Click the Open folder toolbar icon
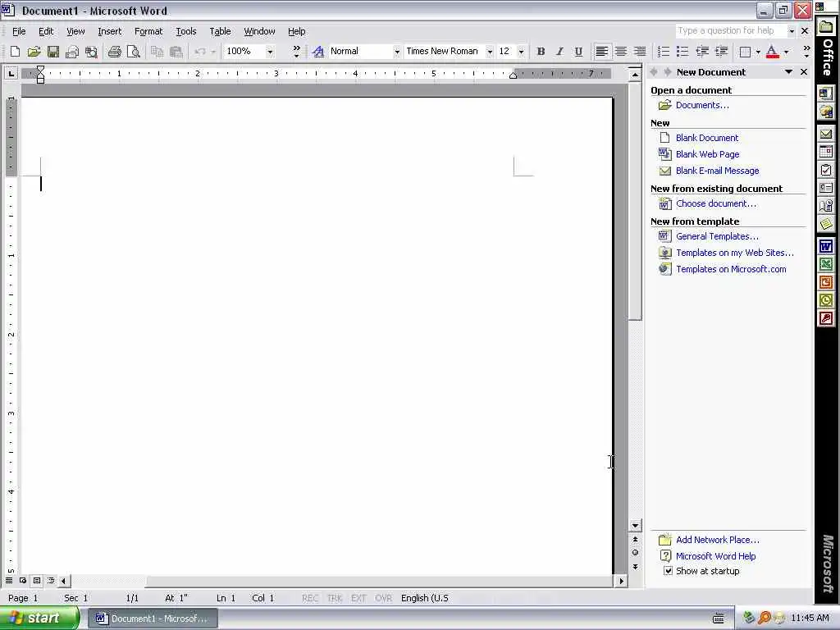The image size is (840, 630). click(34, 52)
